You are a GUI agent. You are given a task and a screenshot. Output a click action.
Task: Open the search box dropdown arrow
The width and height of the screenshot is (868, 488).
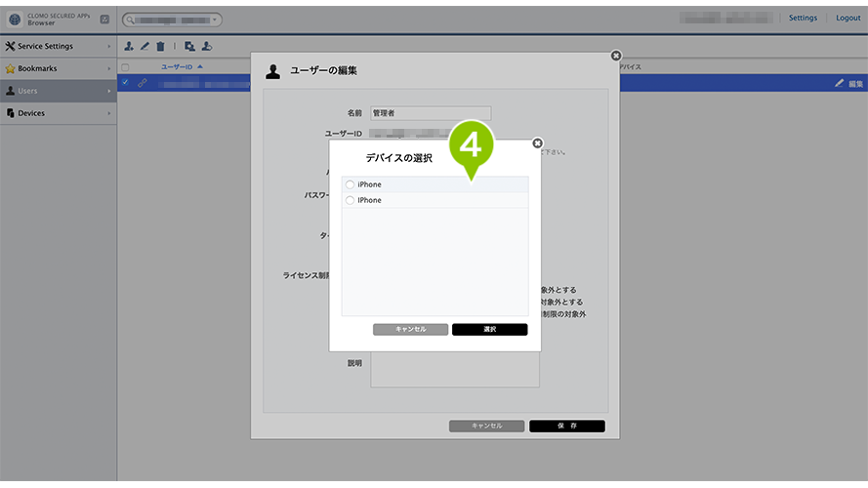click(x=214, y=19)
